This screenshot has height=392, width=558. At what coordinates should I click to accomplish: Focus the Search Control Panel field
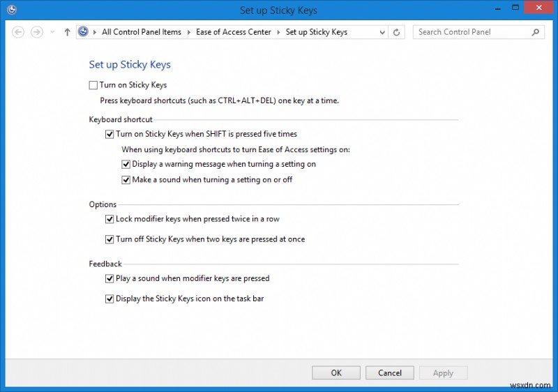tap(478, 32)
